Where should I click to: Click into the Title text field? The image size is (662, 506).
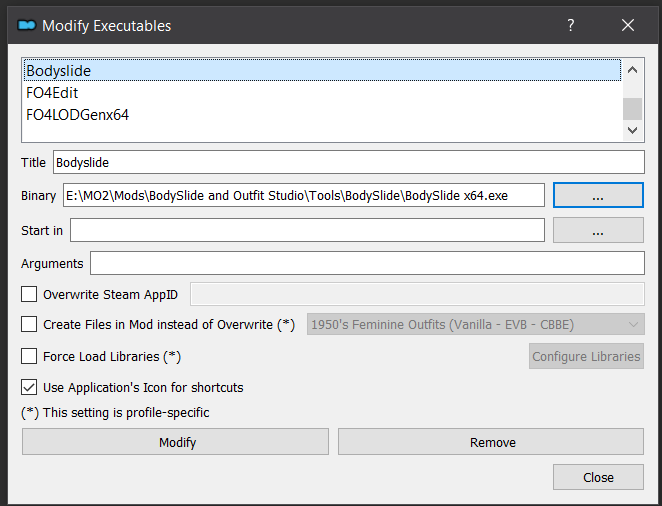tap(349, 162)
